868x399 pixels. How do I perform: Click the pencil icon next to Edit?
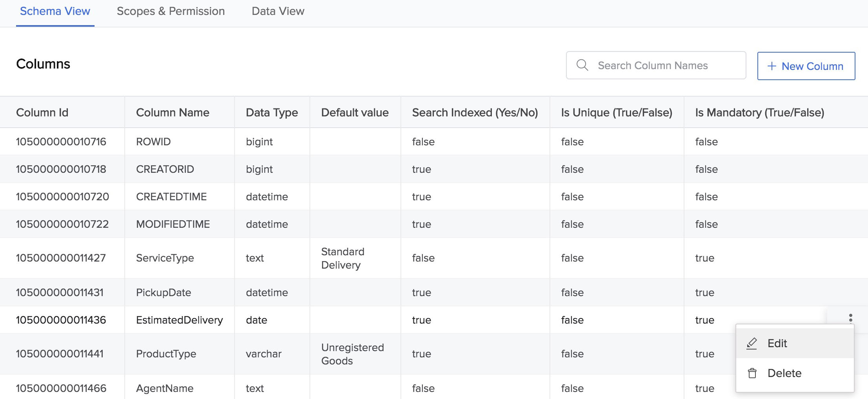click(752, 343)
